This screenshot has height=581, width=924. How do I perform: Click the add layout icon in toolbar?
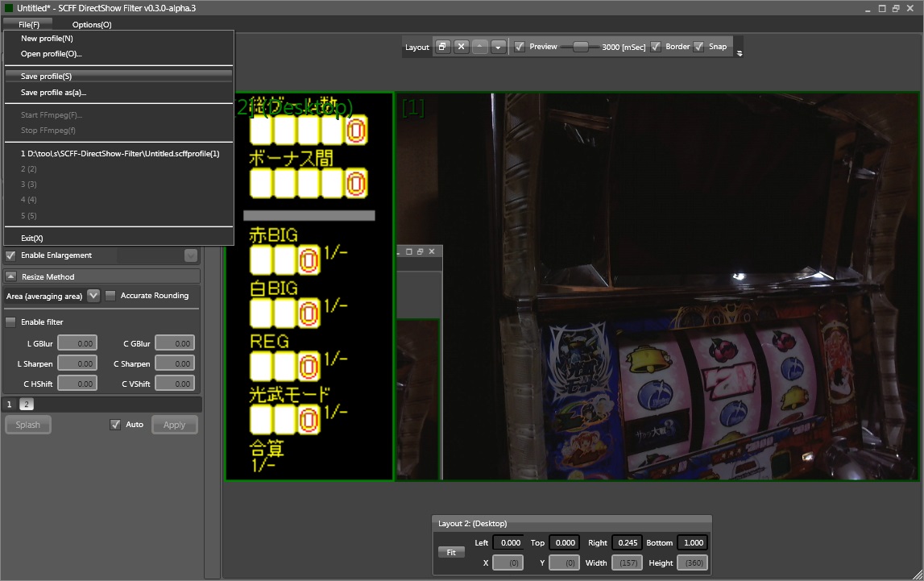442,47
